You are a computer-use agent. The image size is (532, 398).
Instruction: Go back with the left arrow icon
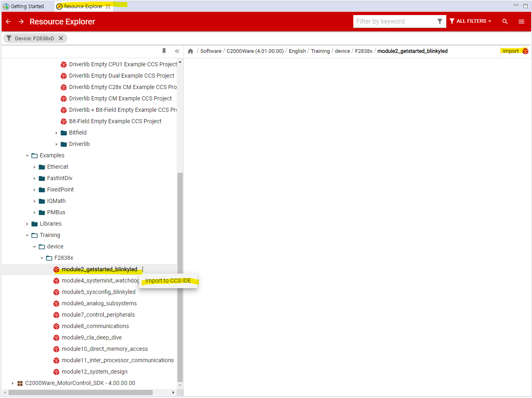(8, 22)
